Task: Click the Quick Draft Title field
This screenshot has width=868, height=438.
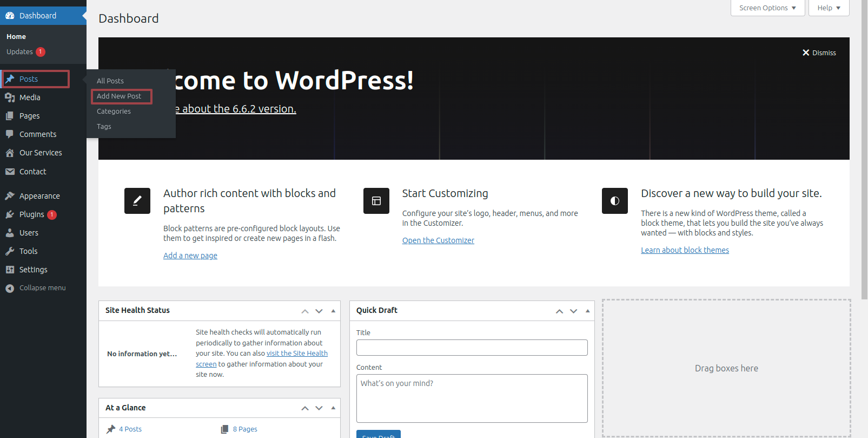Action: tap(472, 348)
